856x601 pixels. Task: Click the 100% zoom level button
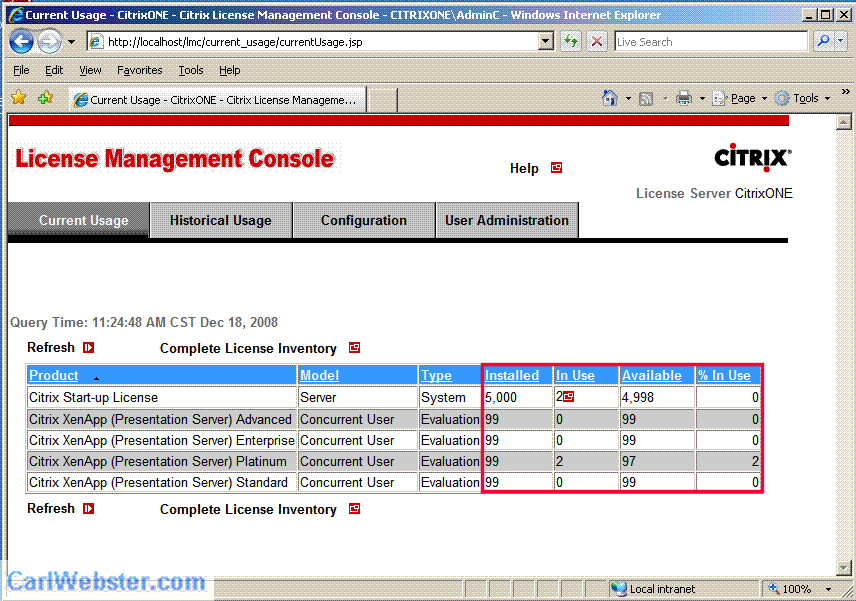(791, 589)
